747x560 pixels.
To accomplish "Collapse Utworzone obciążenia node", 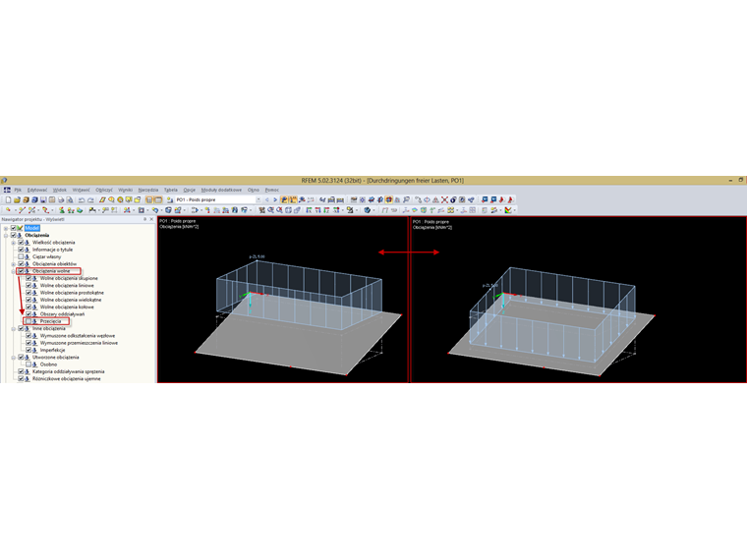I will pyautogui.click(x=14, y=358).
